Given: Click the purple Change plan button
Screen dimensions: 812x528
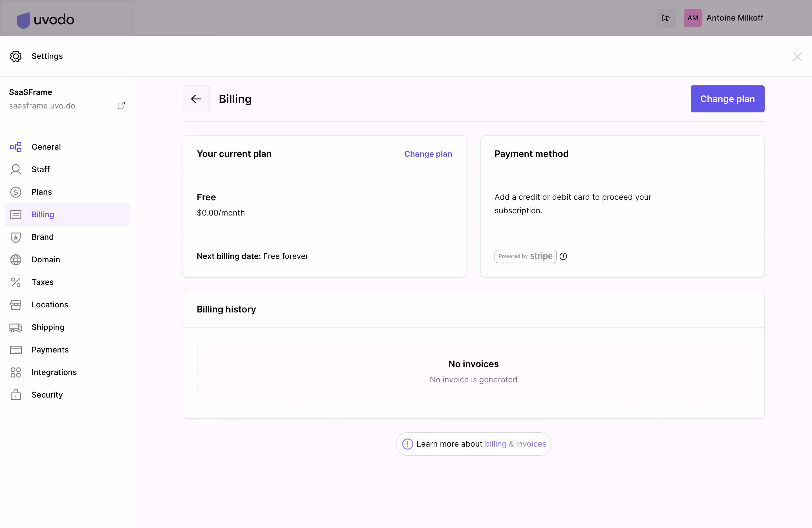Looking at the screenshot, I should click(x=727, y=99).
